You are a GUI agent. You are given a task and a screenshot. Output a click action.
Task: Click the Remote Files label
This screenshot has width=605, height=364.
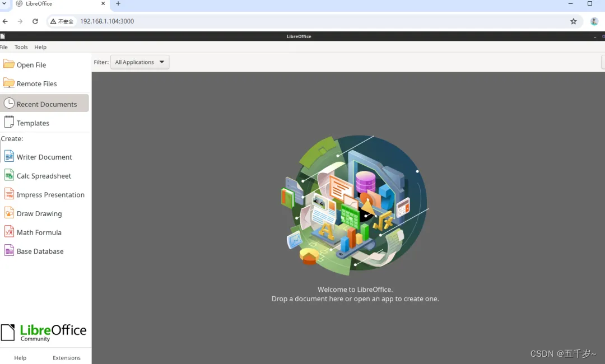click(x=36, y=83)
